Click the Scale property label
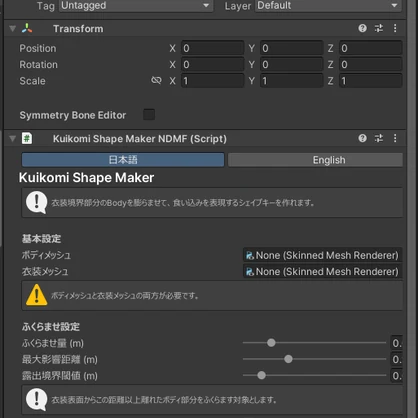 [32, 81]
